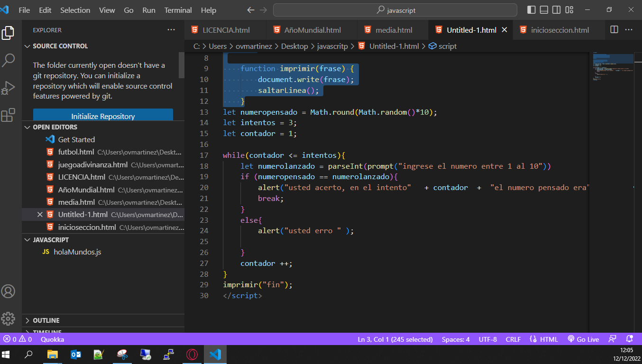The image size is (642, 364).
Task: Switch to the AñoMundial.html tab
Action: [x=312, y=30]
